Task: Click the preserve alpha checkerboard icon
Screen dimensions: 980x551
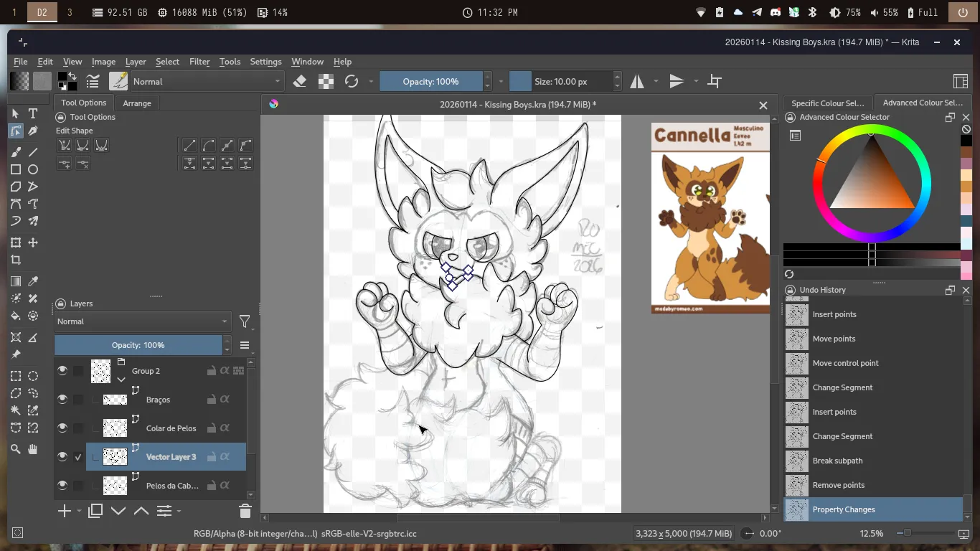Action: tap(326, 81)
